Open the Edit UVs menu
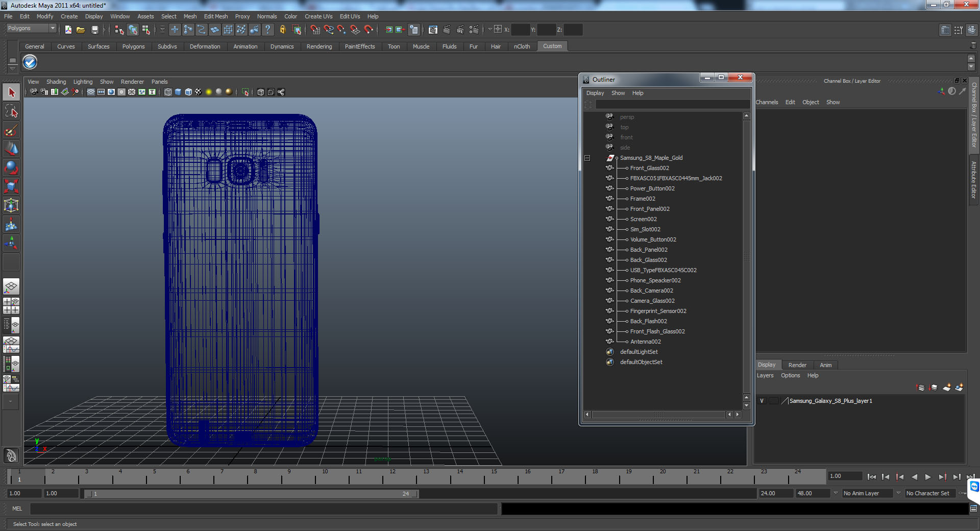 [350, 16]
